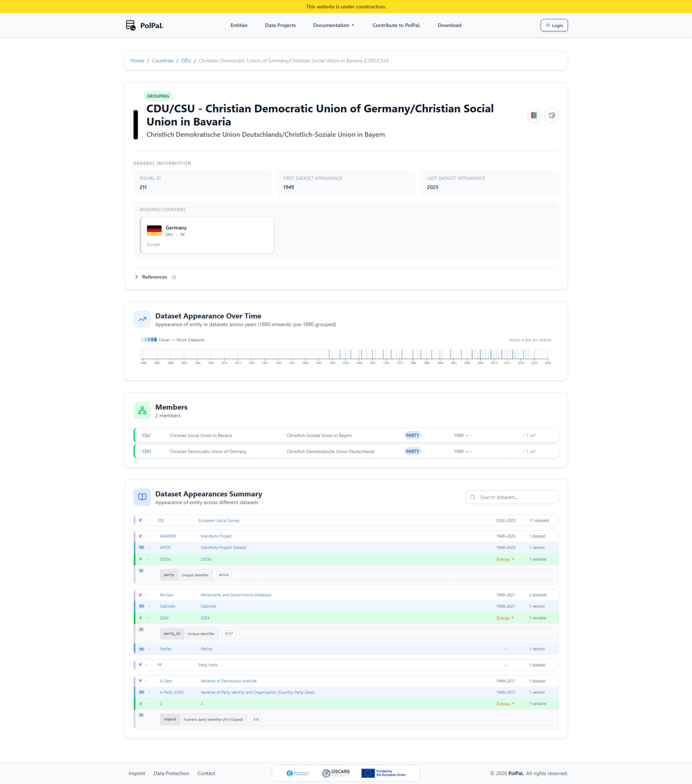The width and height of the screenshot is (692, 784).
Task: Open Varieties of Democracy Institute link
Action: [x=228, y=681]
